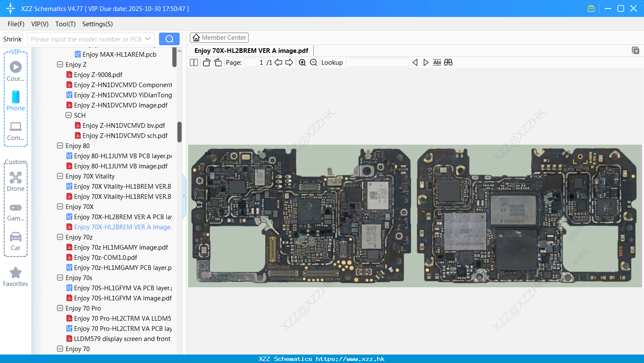Open Member Center
Viewport: 644px width, 363px height.
tap(219, 38)
